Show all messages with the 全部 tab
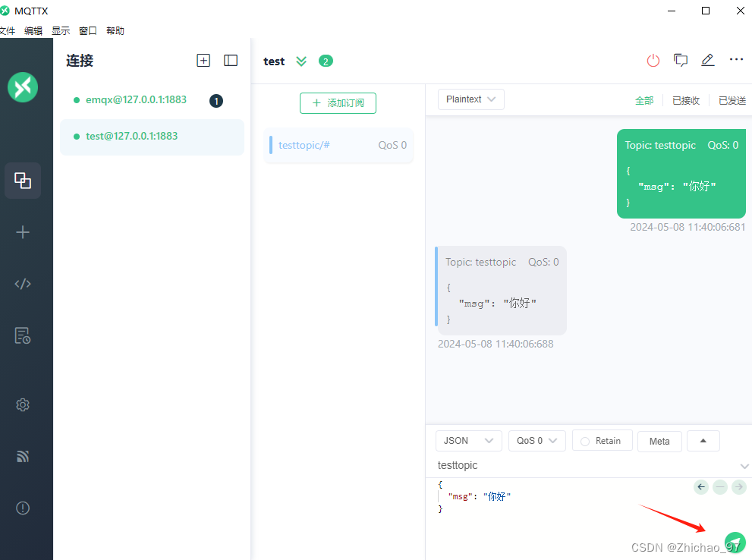Viewport: 752px width, 560px height. 644,101
